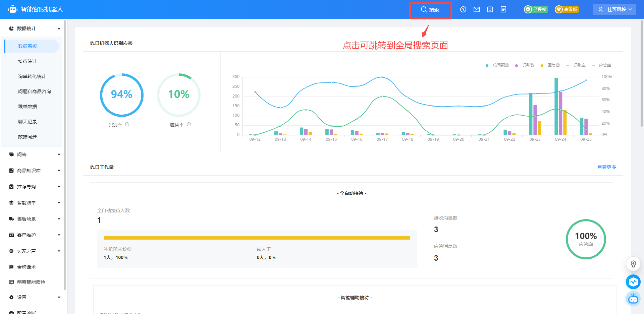Open the 杜可风按 user account dropdown
The height and width of the screenshot is (314, 644).
pyautogui.click(x=615, y=9)
